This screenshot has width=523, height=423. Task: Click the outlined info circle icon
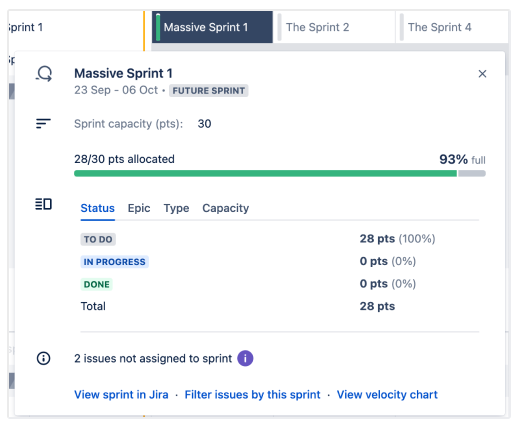[43, 358]
